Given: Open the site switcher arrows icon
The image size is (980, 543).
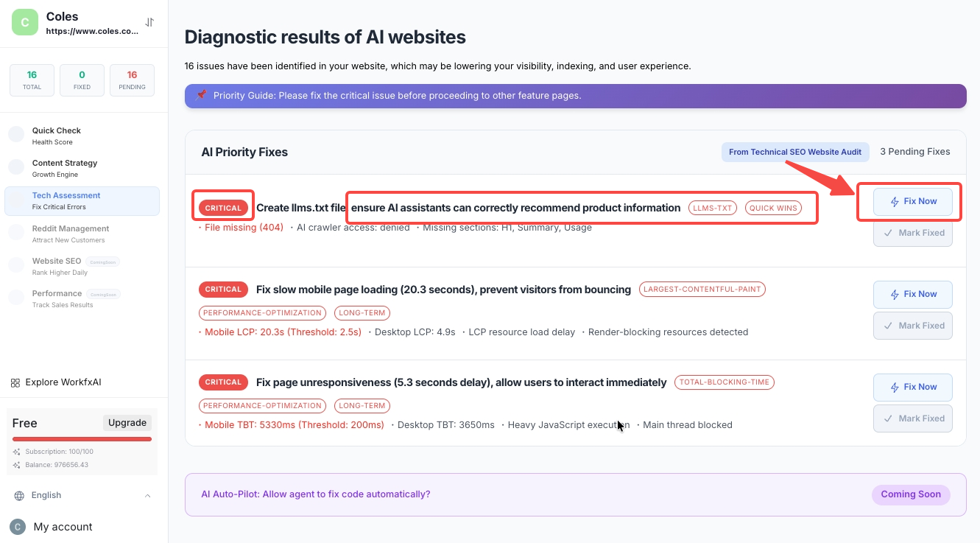Looking at the screenshot, I should point(149,22).
